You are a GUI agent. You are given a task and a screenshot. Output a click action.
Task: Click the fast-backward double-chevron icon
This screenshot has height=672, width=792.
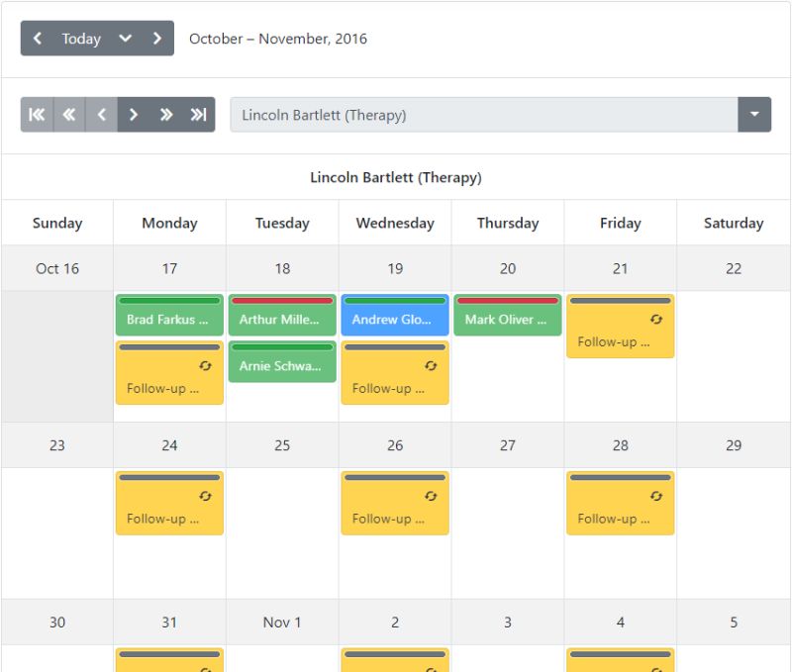[69, 114]
